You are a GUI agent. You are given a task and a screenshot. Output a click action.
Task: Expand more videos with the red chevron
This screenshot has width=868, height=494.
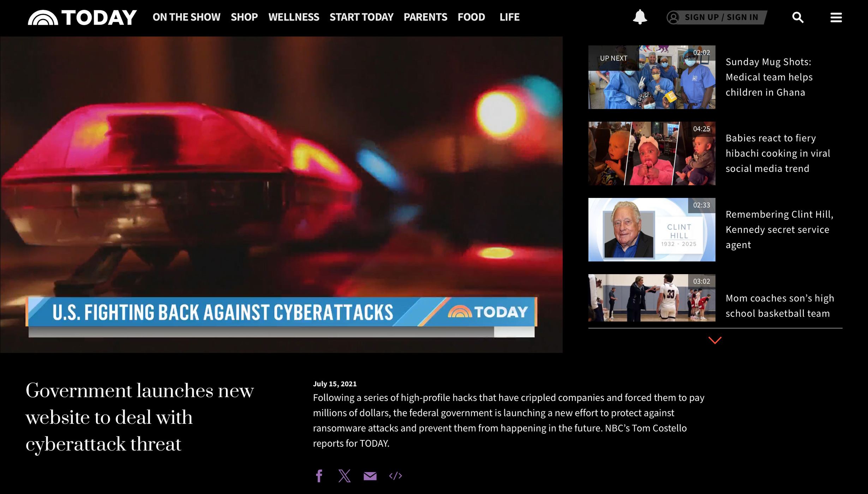[x=715, y=340]
